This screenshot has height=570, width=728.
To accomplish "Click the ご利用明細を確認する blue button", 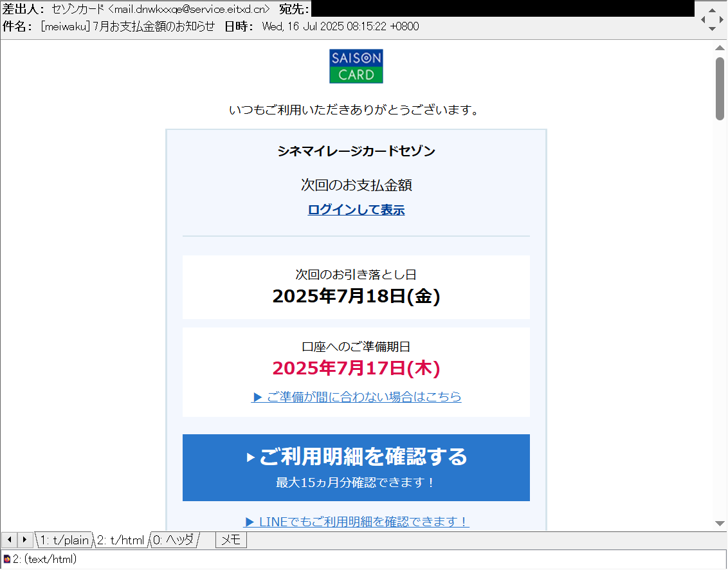I will (356, 467).
